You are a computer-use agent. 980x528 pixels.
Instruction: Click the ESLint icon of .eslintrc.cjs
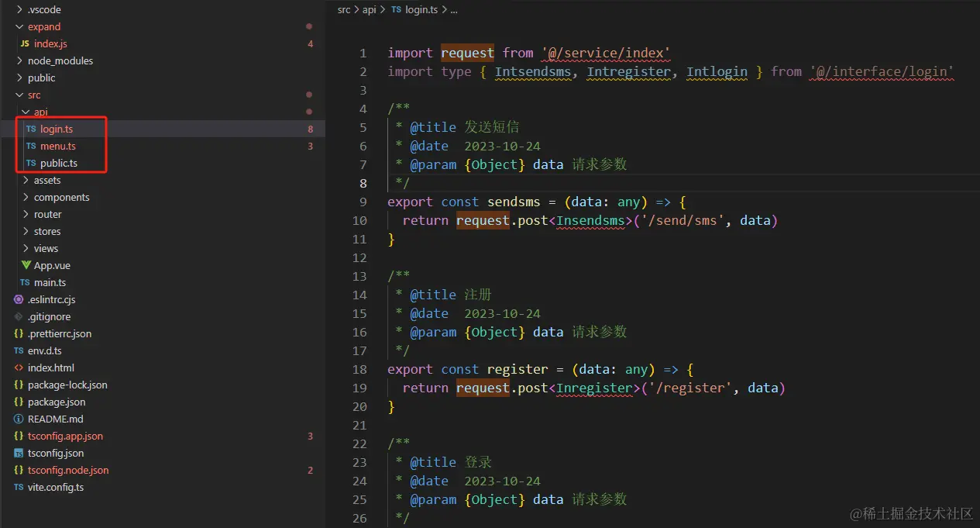[19, 300]
